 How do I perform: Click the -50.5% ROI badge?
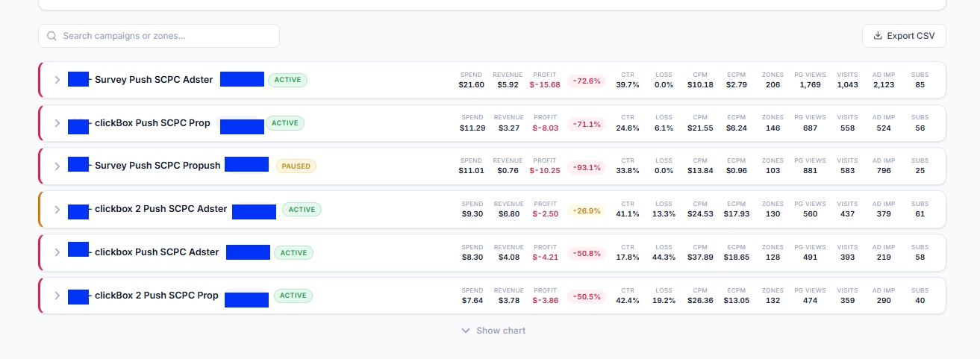[587, 297]
